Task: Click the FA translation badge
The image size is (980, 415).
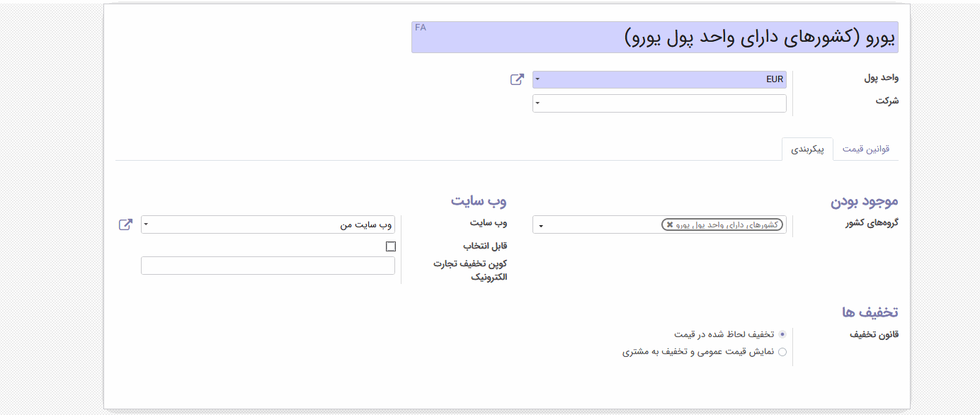Action: (x=421, y=28)
